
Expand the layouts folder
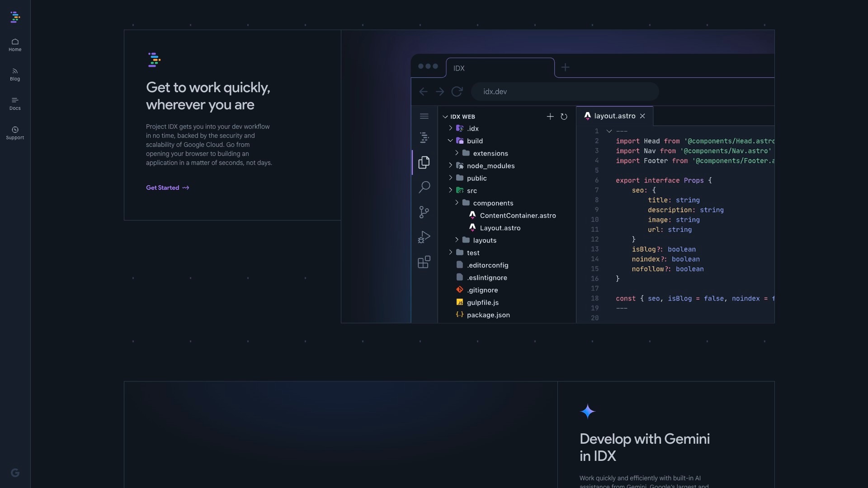point(484,240)
